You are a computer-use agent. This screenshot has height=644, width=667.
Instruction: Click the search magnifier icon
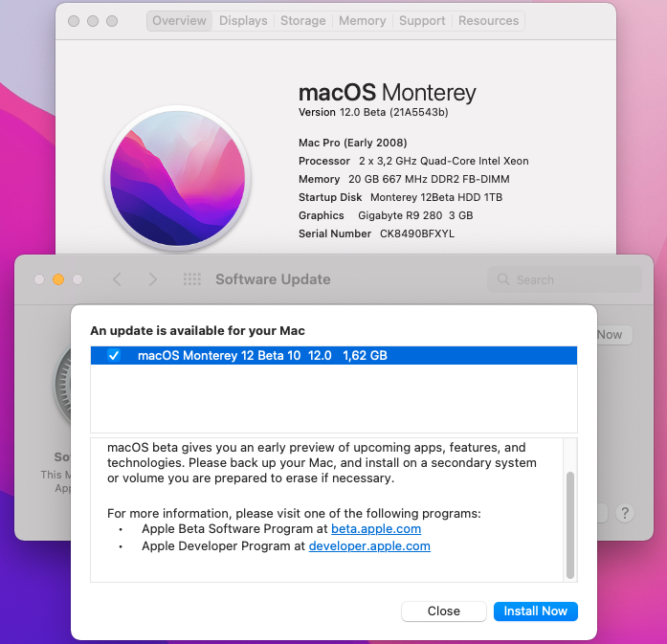503,279
